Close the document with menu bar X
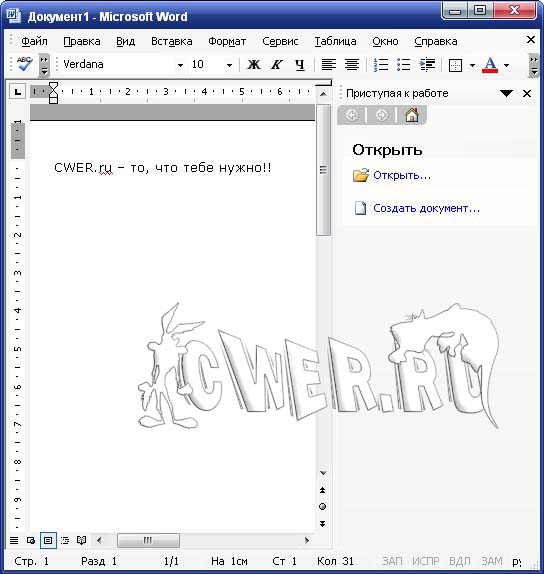This screenshot has width=544, height=574. click(530, 40)
